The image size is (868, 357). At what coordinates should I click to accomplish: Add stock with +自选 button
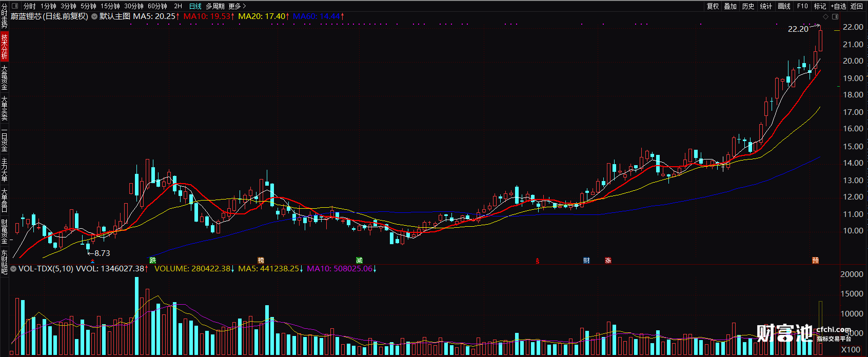(838, 6)
